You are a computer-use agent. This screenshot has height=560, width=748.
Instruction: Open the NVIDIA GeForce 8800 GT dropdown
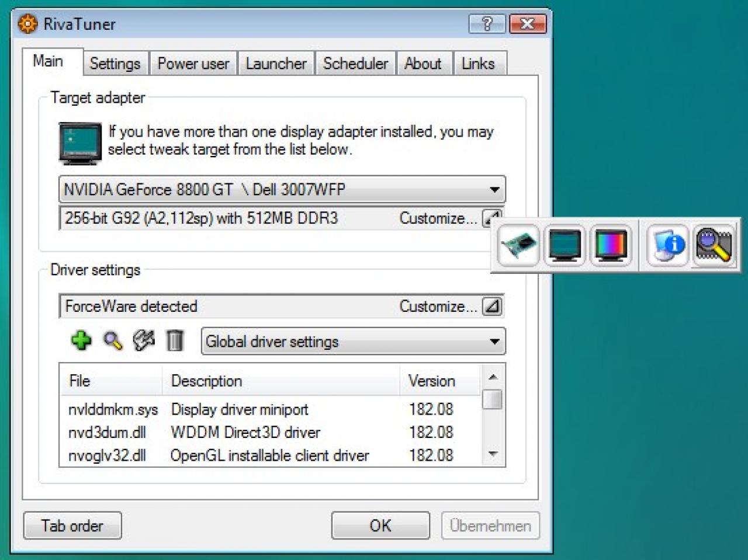click(282, 190)
